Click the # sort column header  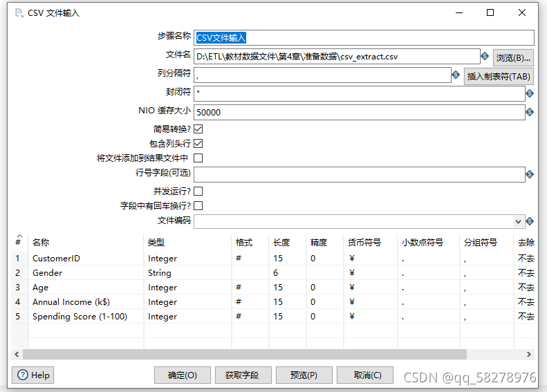19,242
